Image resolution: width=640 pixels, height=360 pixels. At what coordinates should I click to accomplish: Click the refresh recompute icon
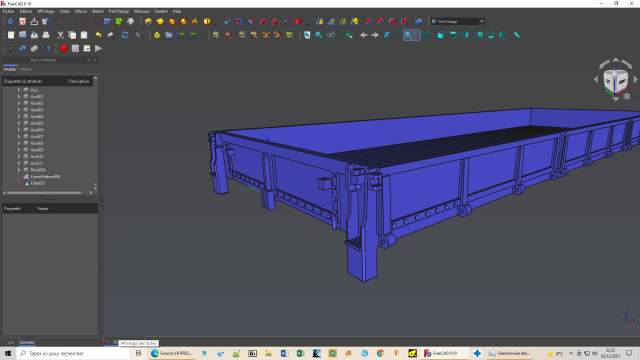(125, 35)
